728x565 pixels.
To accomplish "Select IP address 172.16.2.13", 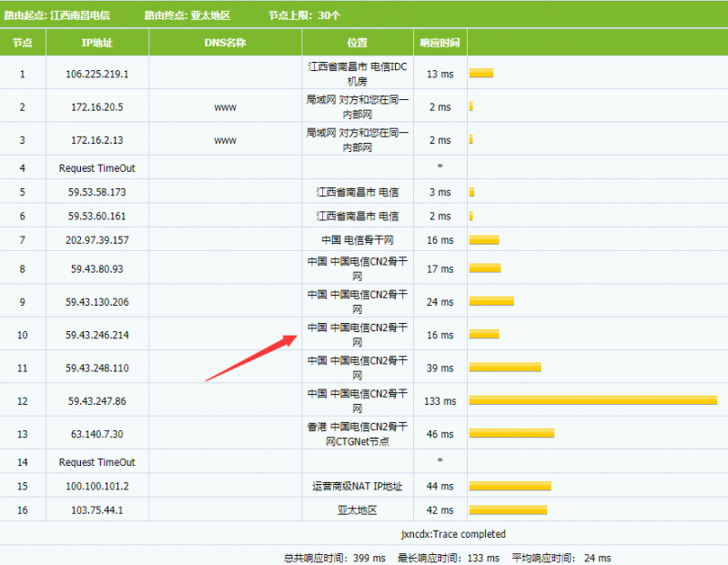I will (97, 140).
